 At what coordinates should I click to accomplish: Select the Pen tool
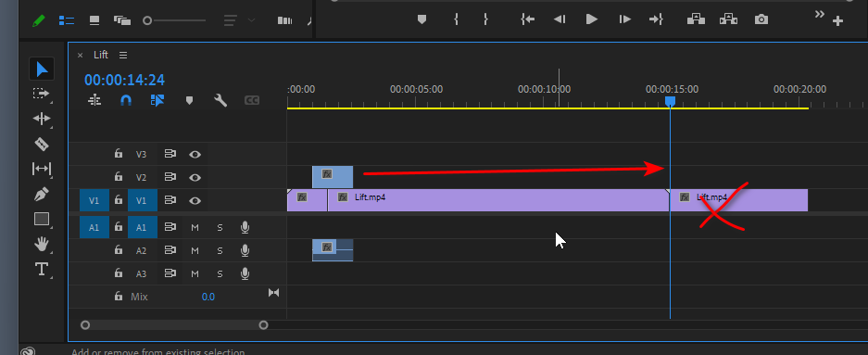(42, 194)
